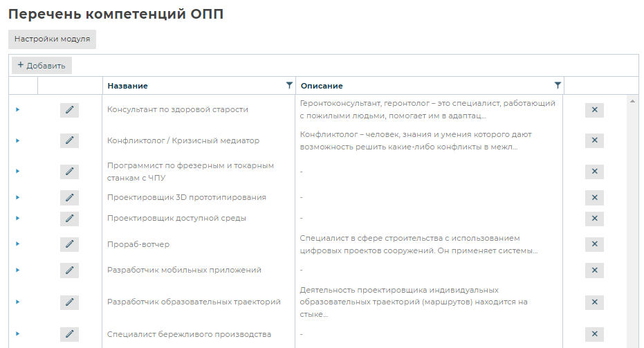The image size is (644, 348).
Task: Expand the Консультант по здоровой старости row
Action: [17, 109]
